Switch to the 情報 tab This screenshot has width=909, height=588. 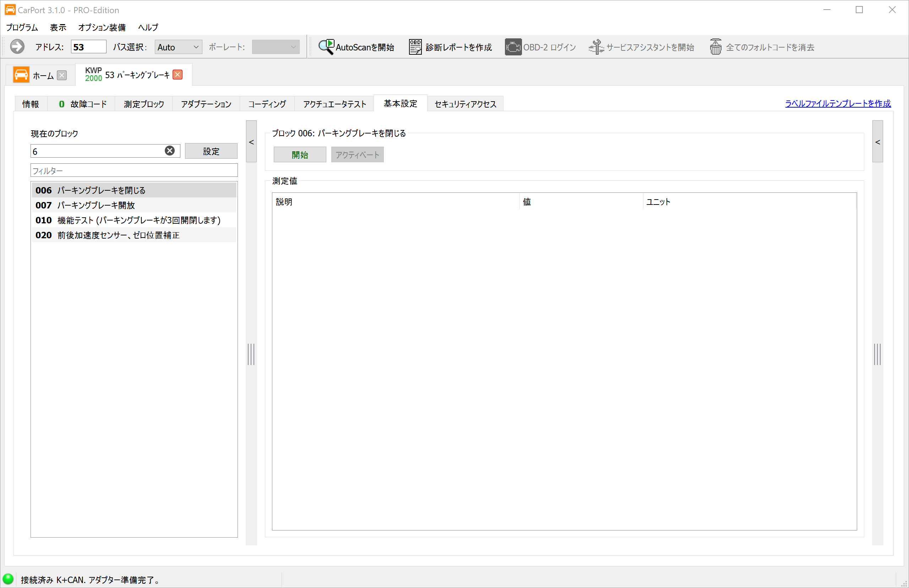click(x=31, y=104)
